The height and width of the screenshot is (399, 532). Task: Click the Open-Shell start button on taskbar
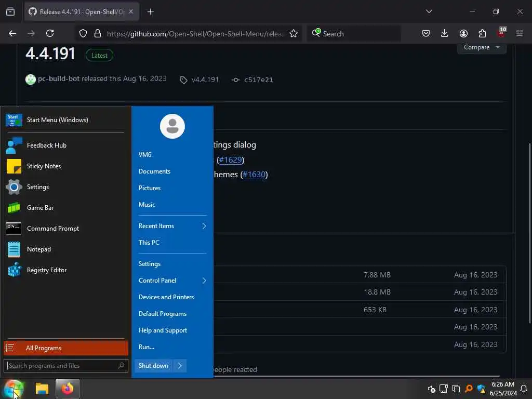tap(14, 389)
